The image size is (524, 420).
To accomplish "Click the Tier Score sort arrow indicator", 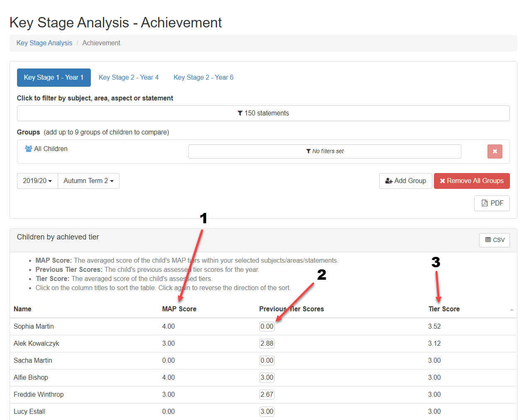I will pyautogui.click(x=512, y=310).
